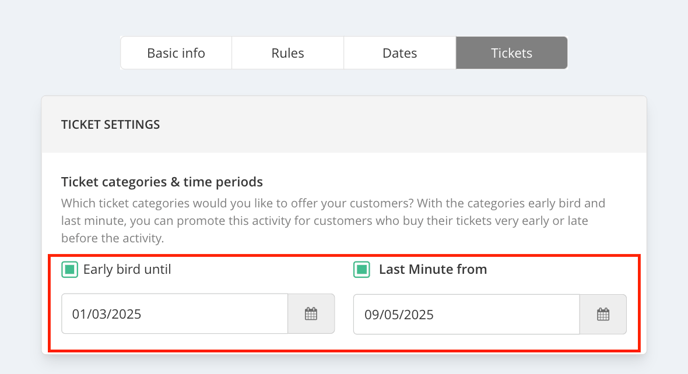Switch to the Basic info tab
Viewport: 688px width, 374px height.
coord(176,53)
